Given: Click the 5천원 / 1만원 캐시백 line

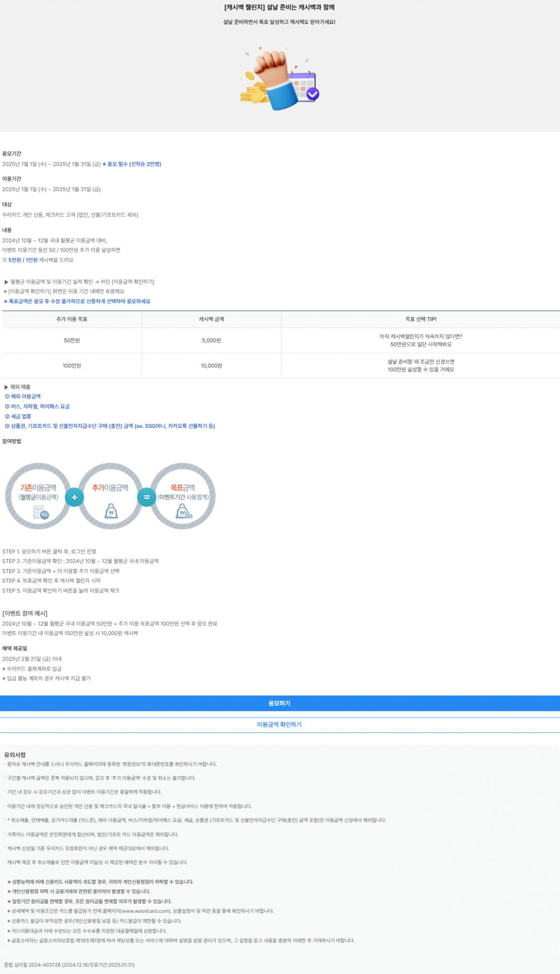Looking at the screenshot, I should pos(38,260).
